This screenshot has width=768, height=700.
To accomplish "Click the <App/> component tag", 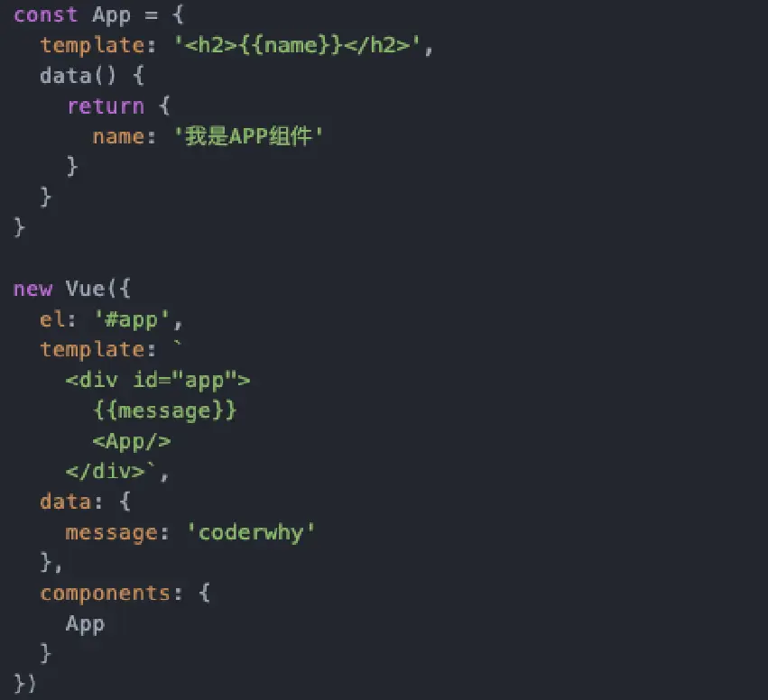I will [x=132, y=441].
